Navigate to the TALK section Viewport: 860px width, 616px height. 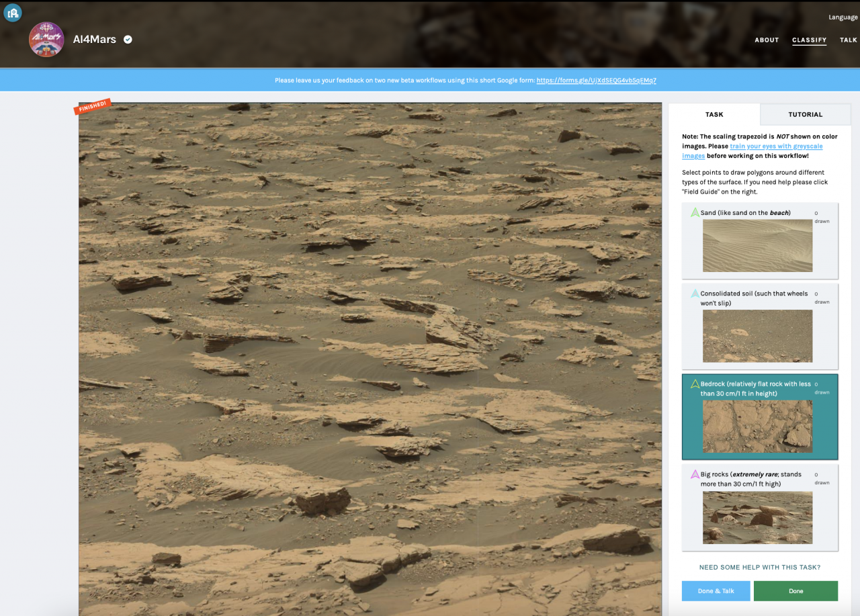tap(849, 40)
